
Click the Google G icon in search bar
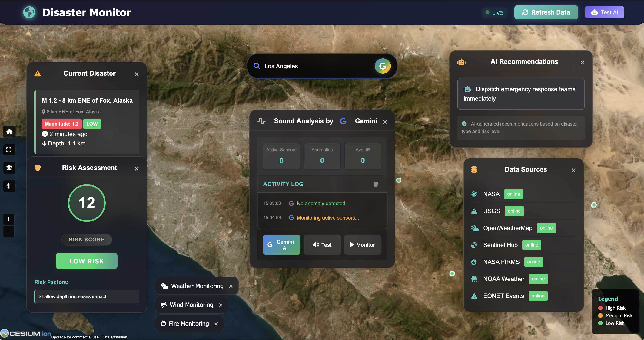(x=383, y=66)
